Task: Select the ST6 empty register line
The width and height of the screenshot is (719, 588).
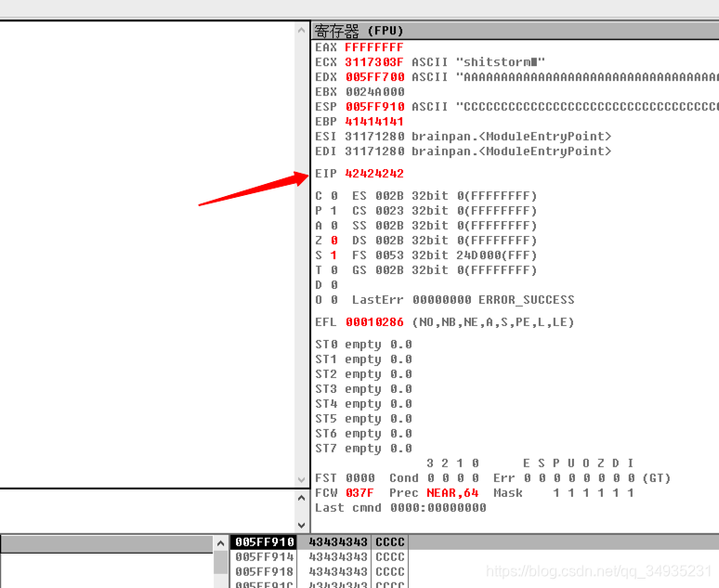Action: (363, 434)
